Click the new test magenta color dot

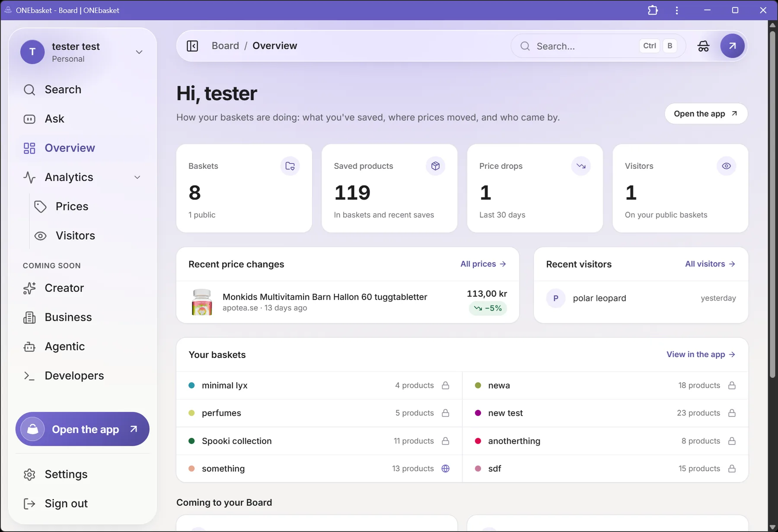pyautogui.click(x=478, y=413)
